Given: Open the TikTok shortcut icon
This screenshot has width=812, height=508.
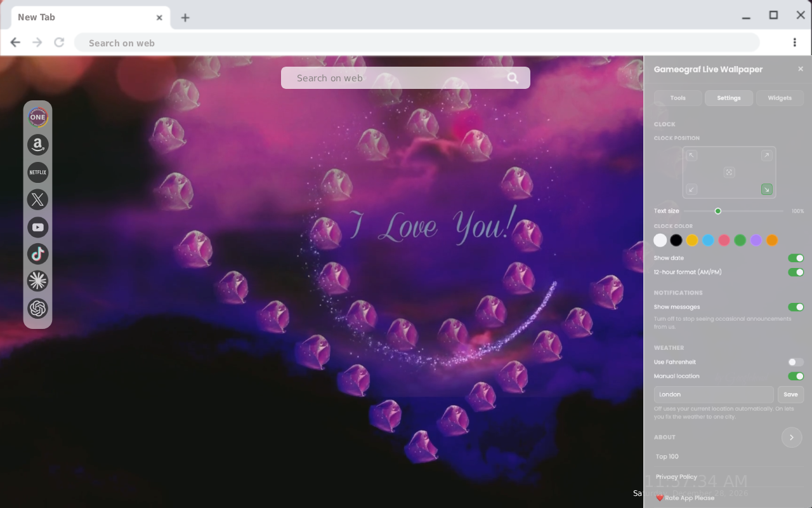Looking at the screenshot, I should click(x=37, y=254).
